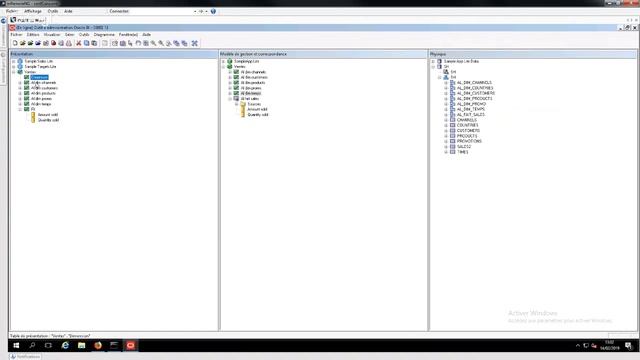640x360 pixels.
Task: Open the Gérer menu
Action: (69, 35)
